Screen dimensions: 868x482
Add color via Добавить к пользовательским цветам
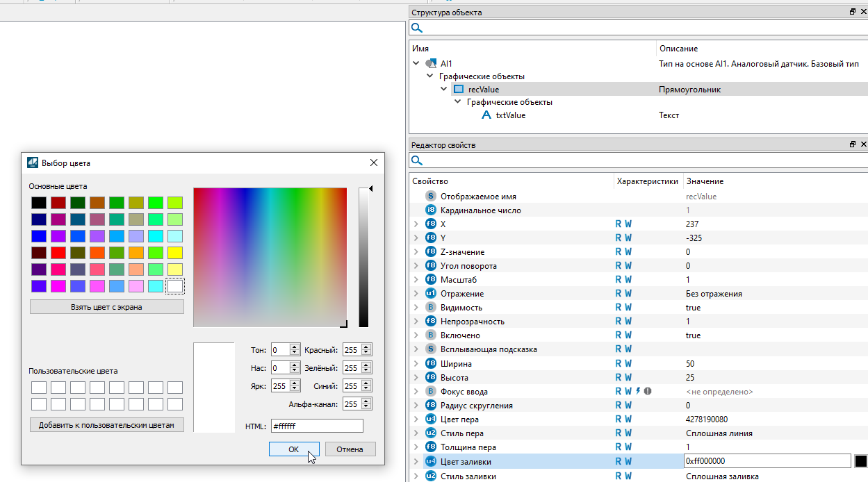click(x=106, y=425)
